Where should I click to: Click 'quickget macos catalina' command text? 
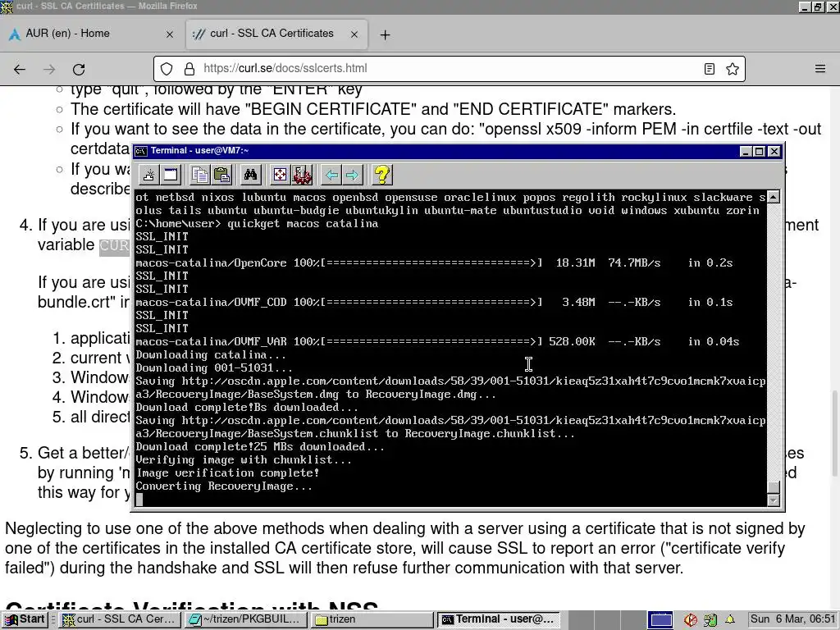[303, 223]
